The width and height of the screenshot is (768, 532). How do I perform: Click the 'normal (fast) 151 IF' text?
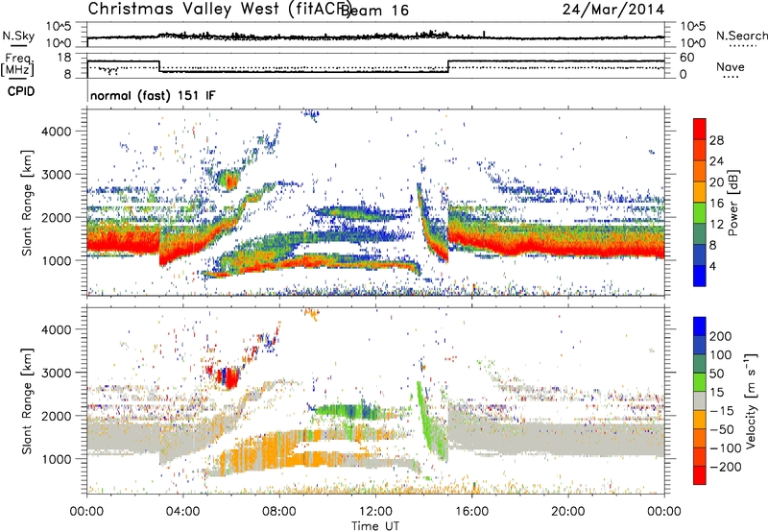point(153,95)
